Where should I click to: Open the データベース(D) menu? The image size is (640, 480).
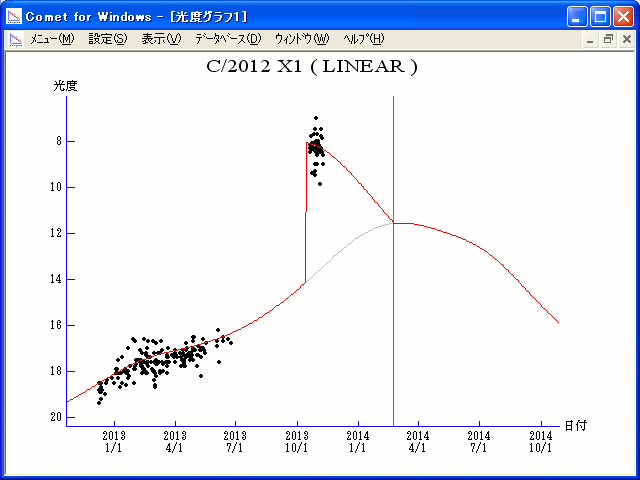pos(228,39)
